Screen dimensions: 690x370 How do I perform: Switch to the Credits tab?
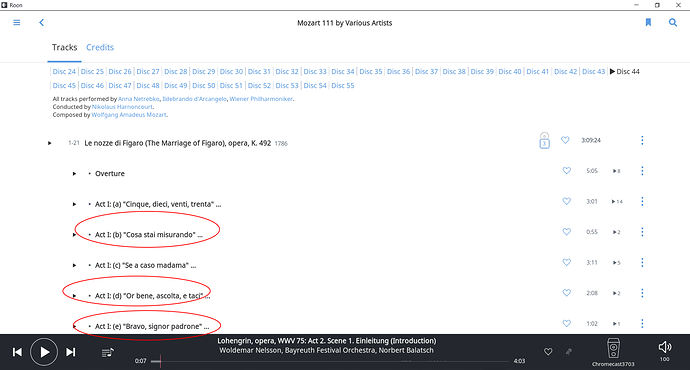point(100,48)
